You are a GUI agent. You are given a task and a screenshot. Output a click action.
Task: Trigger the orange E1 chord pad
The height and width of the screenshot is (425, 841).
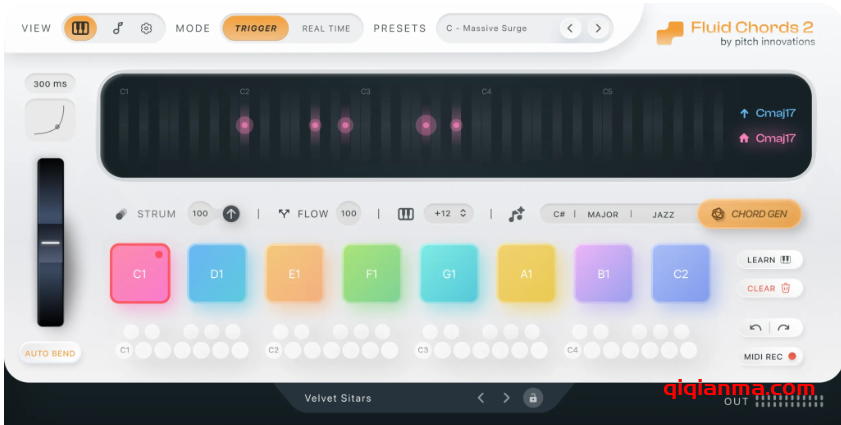pyautogui.click(x=294, y=274)
